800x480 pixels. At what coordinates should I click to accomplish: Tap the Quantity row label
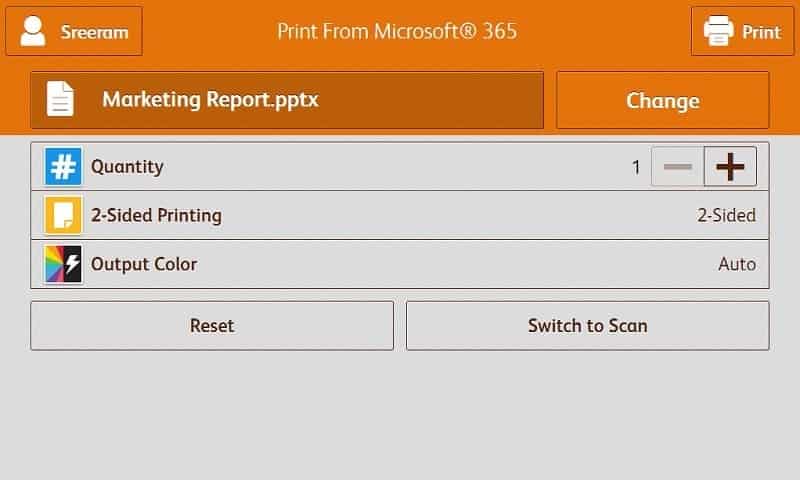click(127, 167)
